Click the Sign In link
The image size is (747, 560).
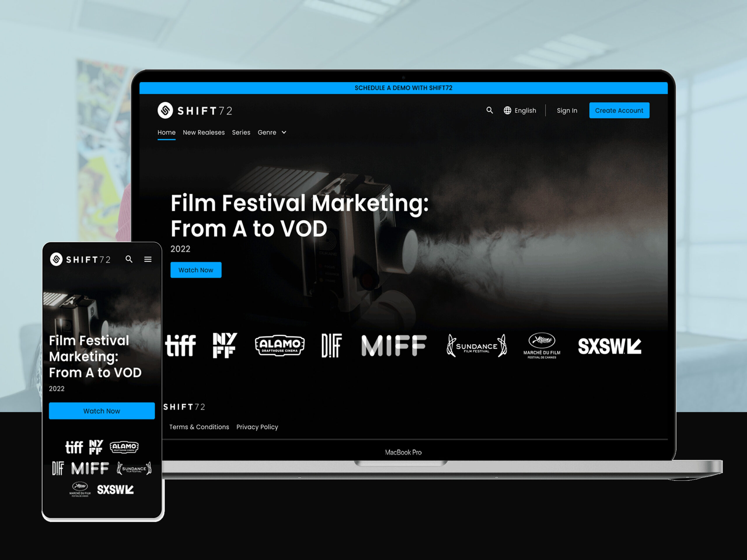[567, 110]
